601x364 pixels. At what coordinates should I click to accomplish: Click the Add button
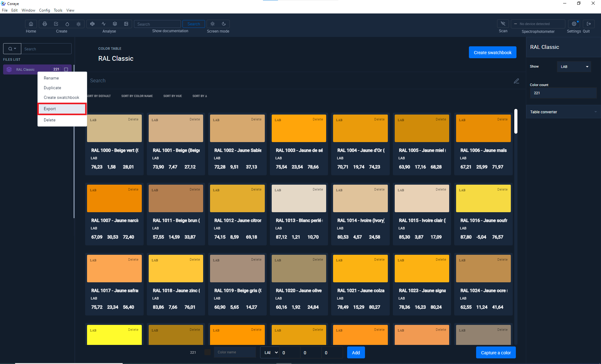(x=356, y=352)
